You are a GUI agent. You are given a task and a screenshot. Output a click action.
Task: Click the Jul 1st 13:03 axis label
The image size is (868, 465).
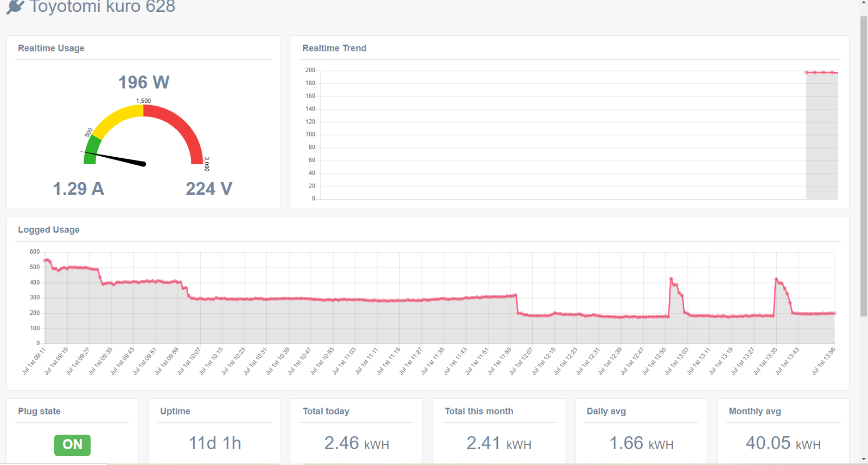click(x=676, y=361)
